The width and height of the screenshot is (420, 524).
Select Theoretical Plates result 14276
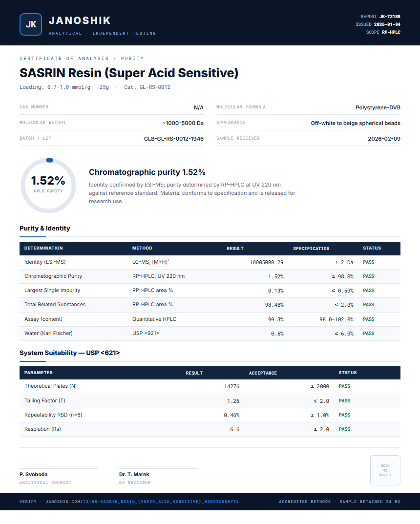pos(231,386)
